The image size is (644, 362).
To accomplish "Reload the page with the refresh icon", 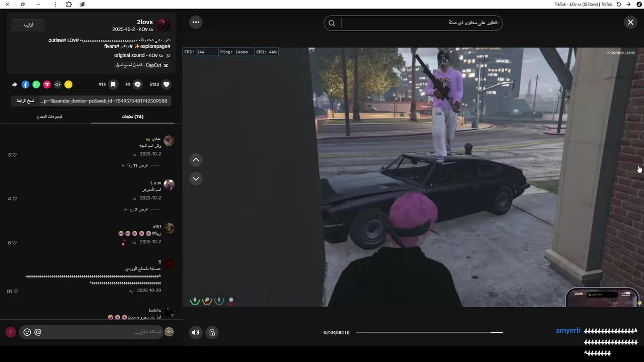I will click(619, 4).
